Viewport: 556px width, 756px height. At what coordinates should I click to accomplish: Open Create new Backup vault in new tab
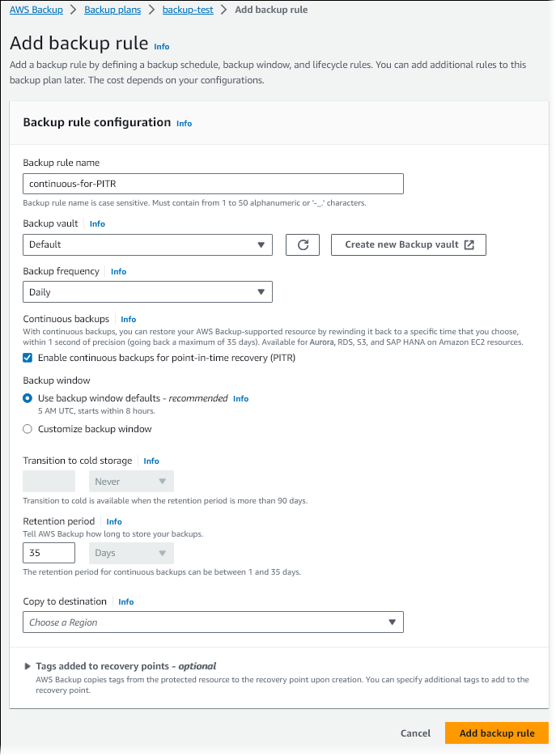[x=408, y=244]
